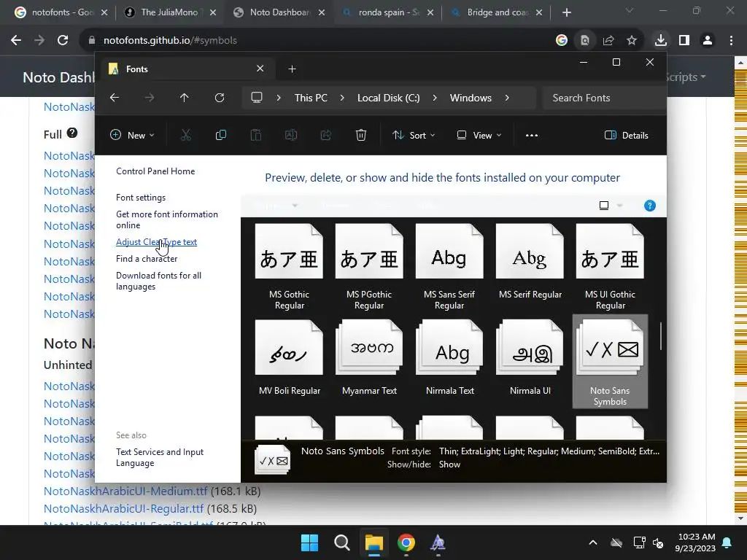Expand chevron after This PC breadcrumb

pos(342,98)
